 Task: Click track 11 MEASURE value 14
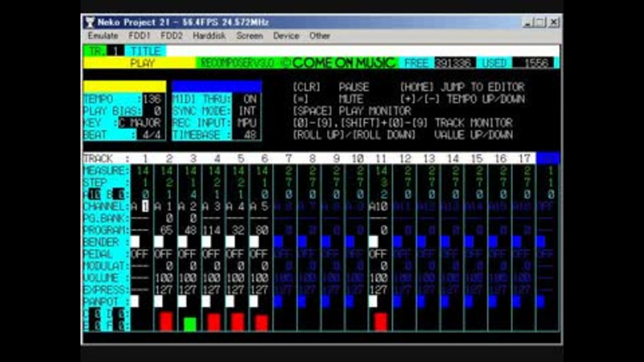point(381,171)
